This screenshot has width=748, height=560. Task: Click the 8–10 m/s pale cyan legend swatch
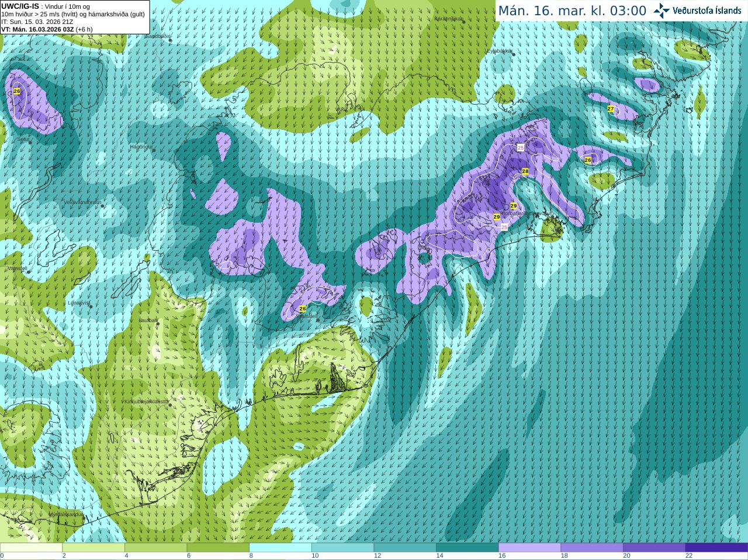click(x=280, y=548)
